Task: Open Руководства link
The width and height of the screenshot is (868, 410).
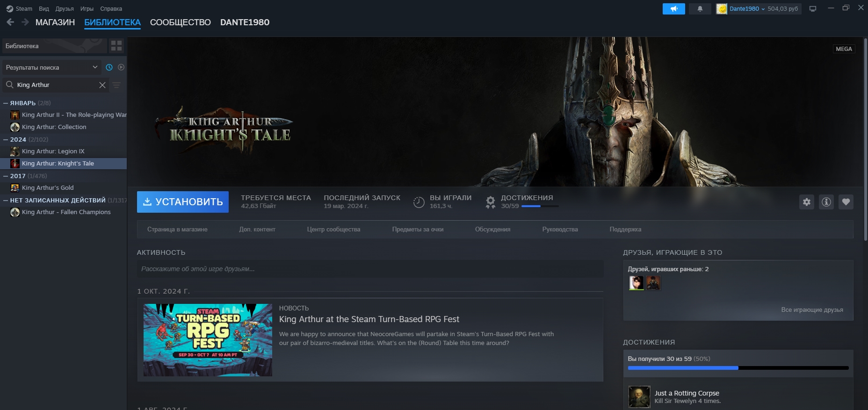Action: tap(560, 230)
